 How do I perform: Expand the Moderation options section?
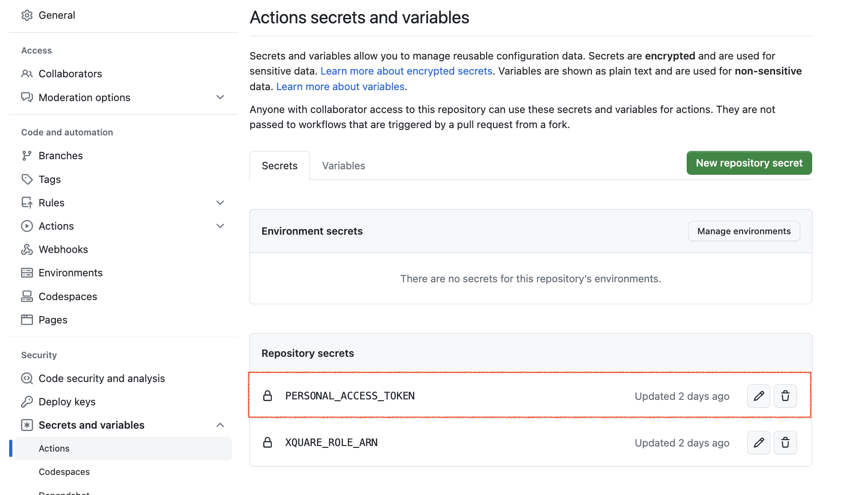click(x=220, y=97)
